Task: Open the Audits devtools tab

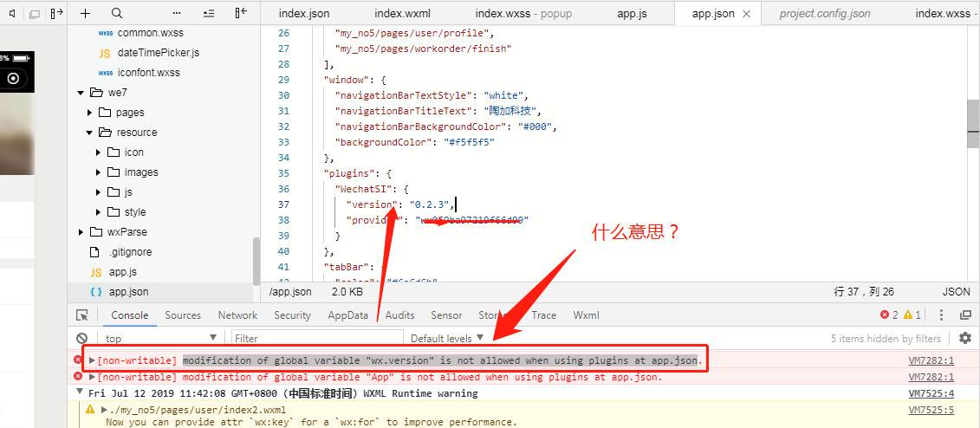Action: pos(400,315)
